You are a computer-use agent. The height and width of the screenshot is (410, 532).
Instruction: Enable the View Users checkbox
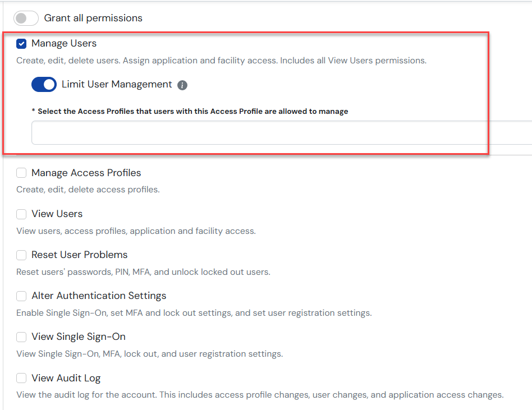(21, 214)
